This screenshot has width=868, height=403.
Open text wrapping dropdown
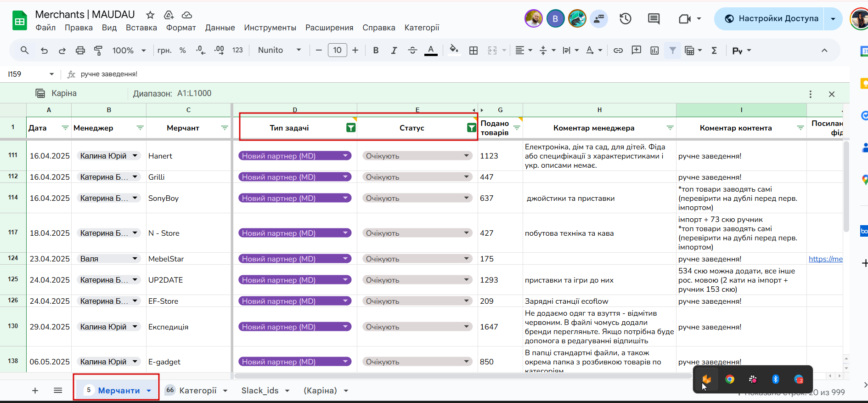tap(570, 51)
